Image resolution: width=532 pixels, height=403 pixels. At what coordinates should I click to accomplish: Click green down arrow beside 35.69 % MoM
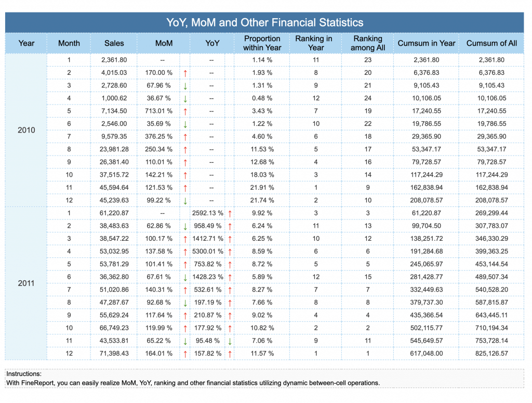(185, 124)
